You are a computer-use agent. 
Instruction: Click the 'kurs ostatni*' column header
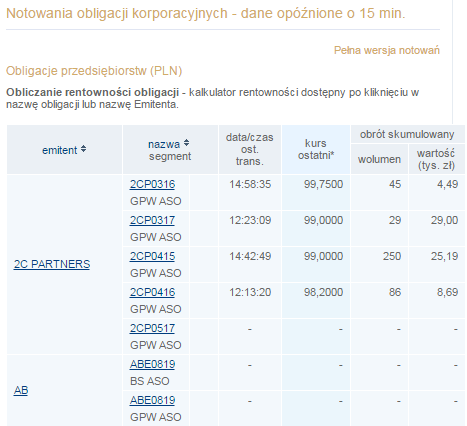click(x=316, y=150)
